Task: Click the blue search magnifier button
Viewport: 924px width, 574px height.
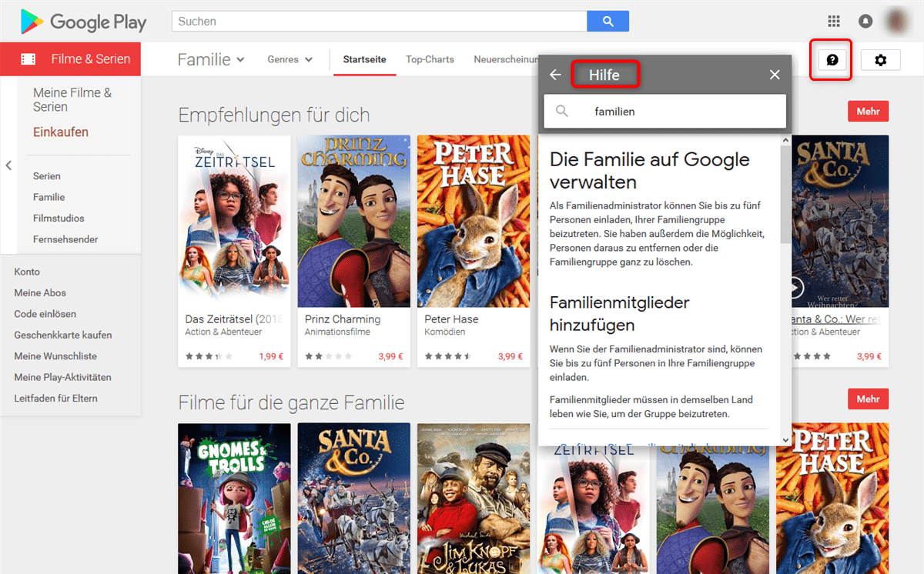Action: (x=608, y=22)
